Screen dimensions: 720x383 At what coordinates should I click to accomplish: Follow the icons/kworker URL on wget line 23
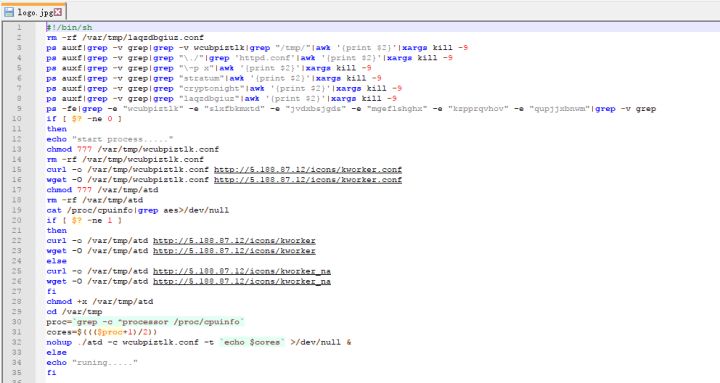tap(234, 251)
